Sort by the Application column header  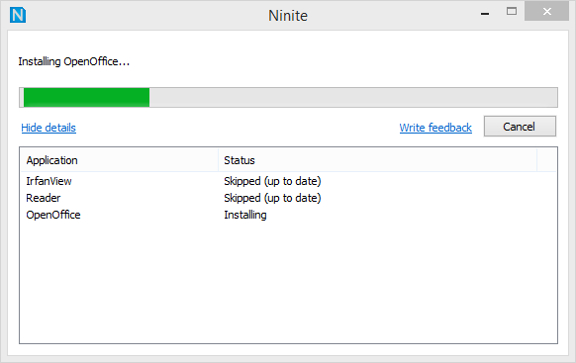pyautogui.click(x=119, y=160)
